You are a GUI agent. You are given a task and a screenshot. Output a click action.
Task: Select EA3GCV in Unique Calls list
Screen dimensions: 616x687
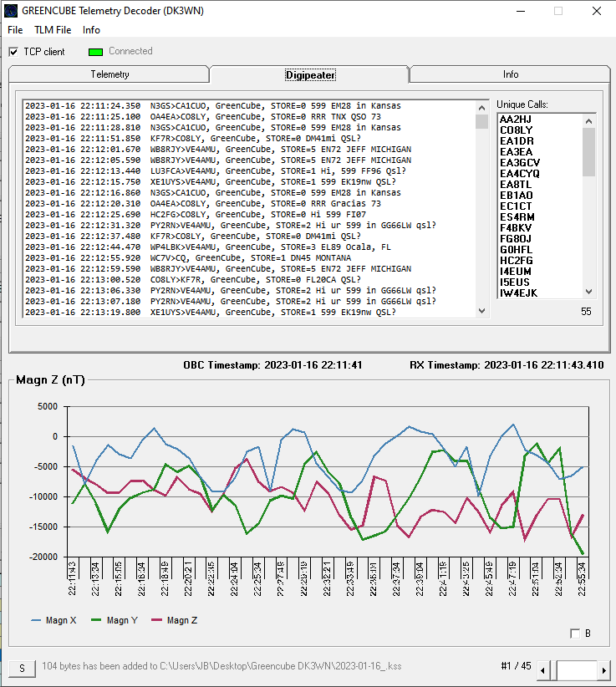pyautogui.click(x=520, y=163)
